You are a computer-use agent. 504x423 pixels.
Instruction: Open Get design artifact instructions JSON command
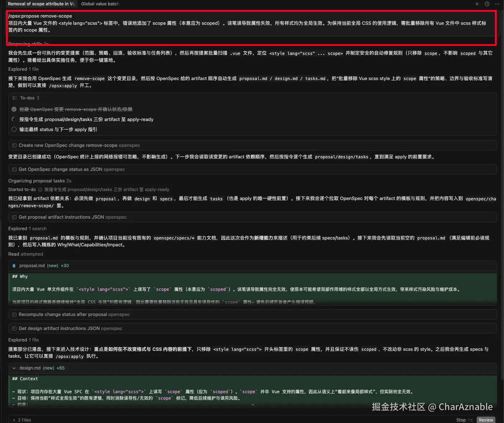[x=253, y=329]
